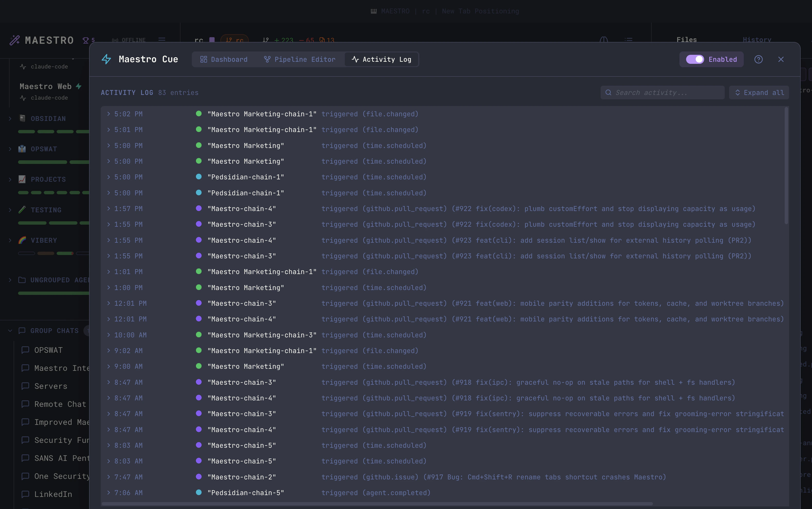This screenshot has width=812, height=509.
Task: Close the Maestro Cue dialog
Action: pyautogui.click(x=781, y=60)
